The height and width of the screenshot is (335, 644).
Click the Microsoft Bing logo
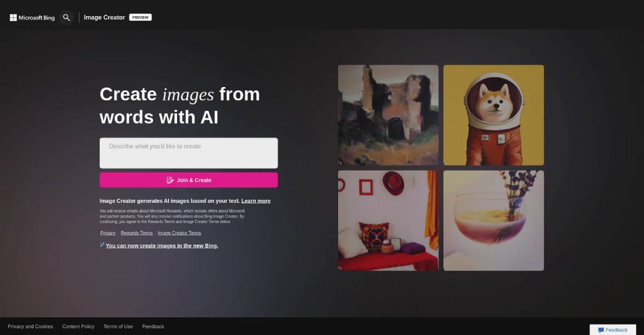tap(32, 18)
